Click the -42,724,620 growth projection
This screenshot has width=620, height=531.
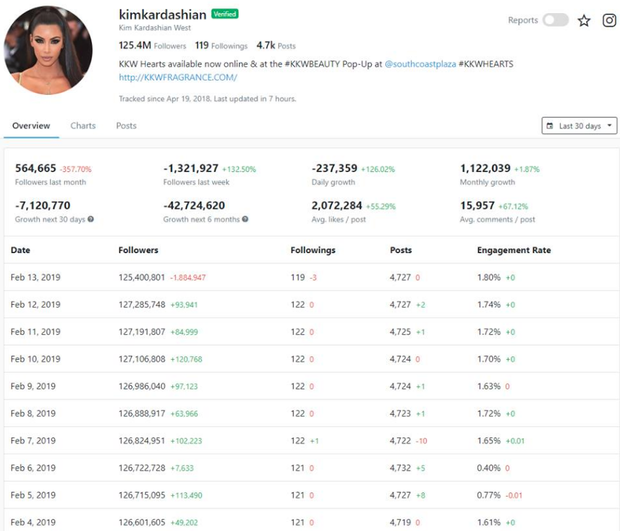[x=194, y=206]
